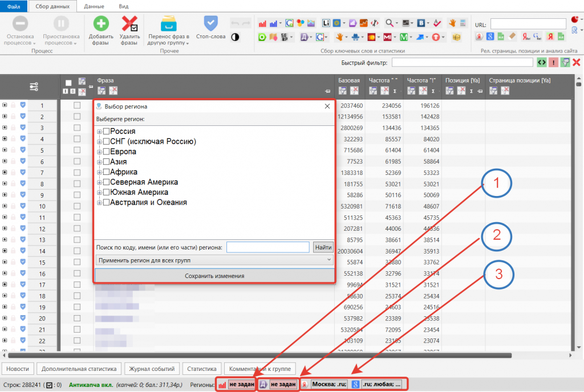Open the LiveInternet "Li" collection tool
The image size is (584, 392).
pyautogui.click(x=326, y=23)
